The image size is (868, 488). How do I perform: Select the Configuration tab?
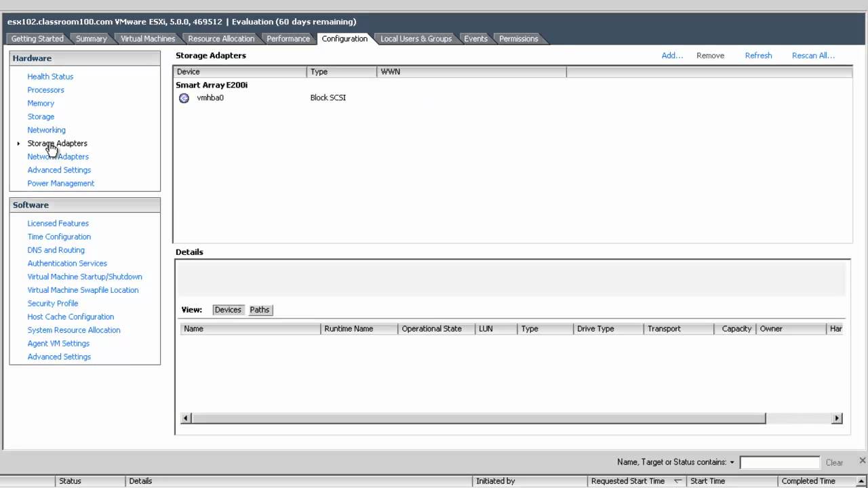tap(344, 39)
